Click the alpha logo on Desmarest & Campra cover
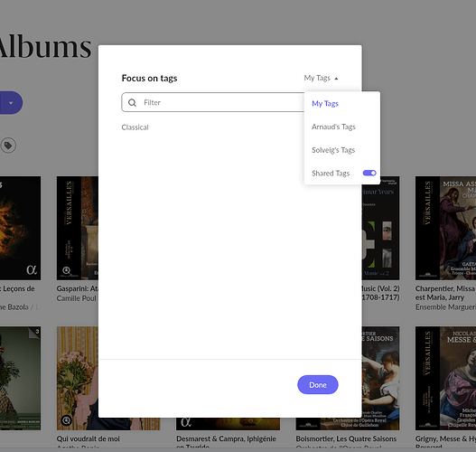 click(x=186, y=422)
